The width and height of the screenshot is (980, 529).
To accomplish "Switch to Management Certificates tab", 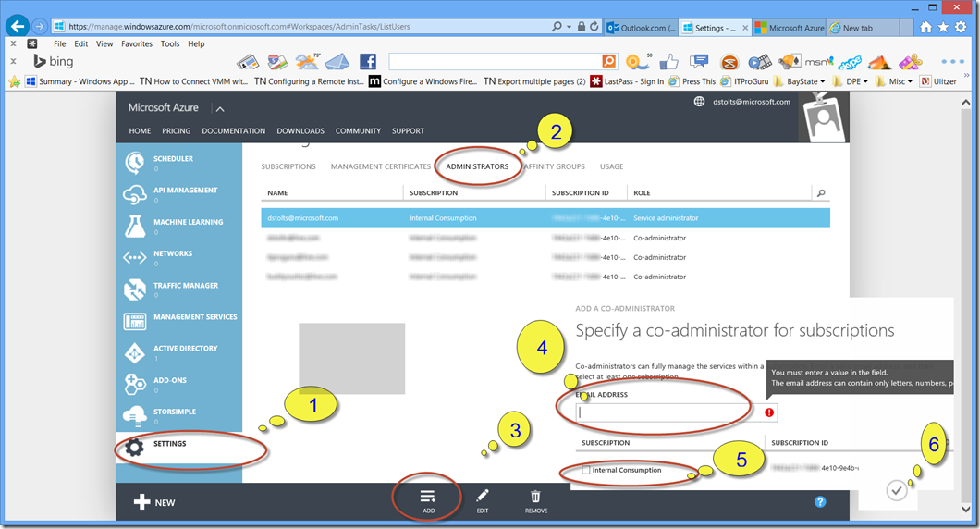I will (381, 166).
